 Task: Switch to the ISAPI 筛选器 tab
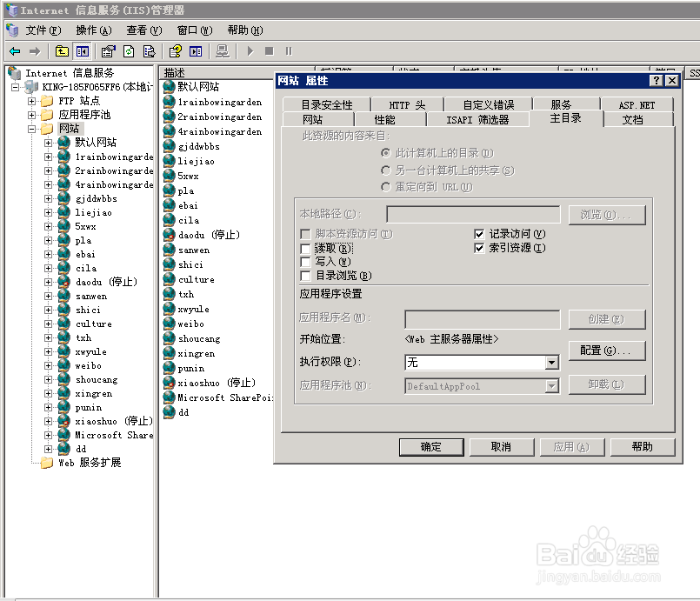point(477,120)
